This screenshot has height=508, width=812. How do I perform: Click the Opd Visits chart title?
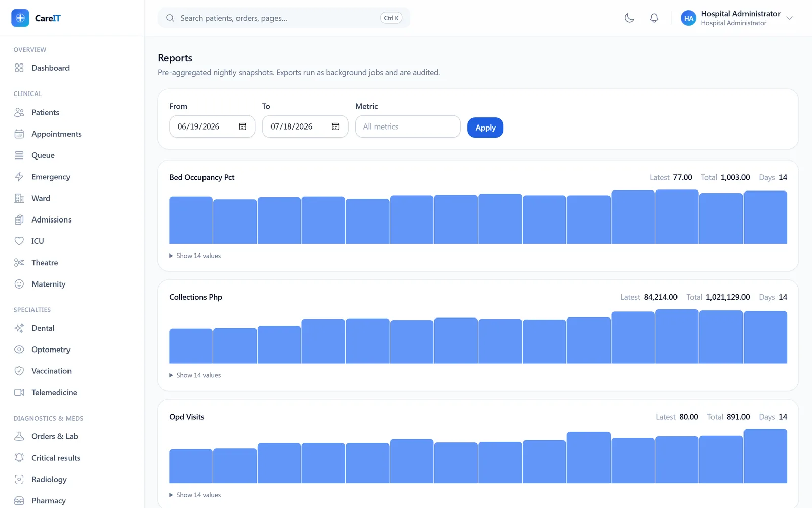coord(187,417)
